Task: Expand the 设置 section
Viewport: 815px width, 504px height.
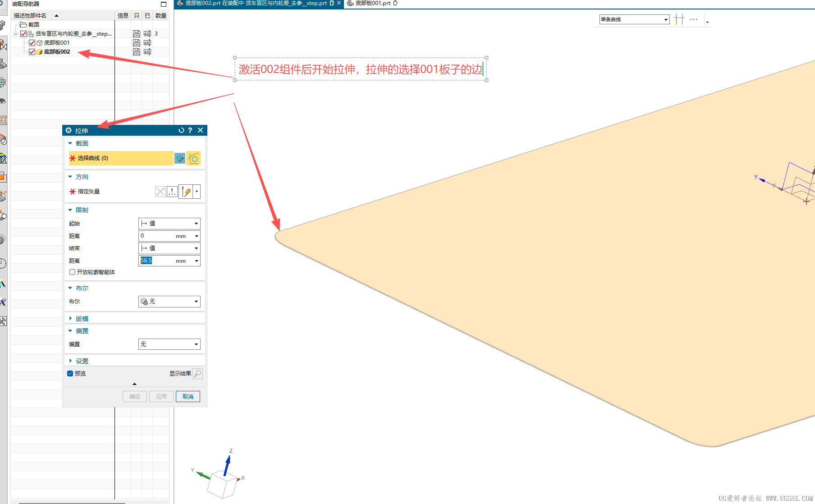Action: pos(70,361)
